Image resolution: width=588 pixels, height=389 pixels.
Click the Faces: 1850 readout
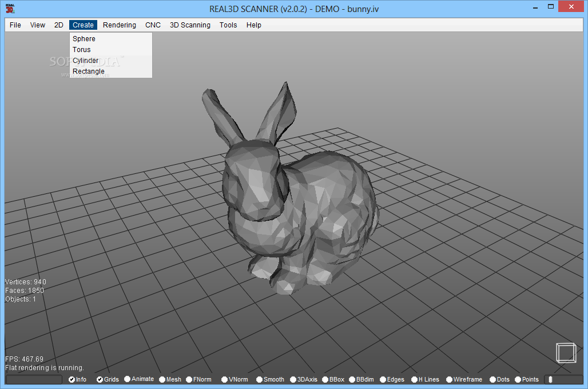[x=25, y=291]
